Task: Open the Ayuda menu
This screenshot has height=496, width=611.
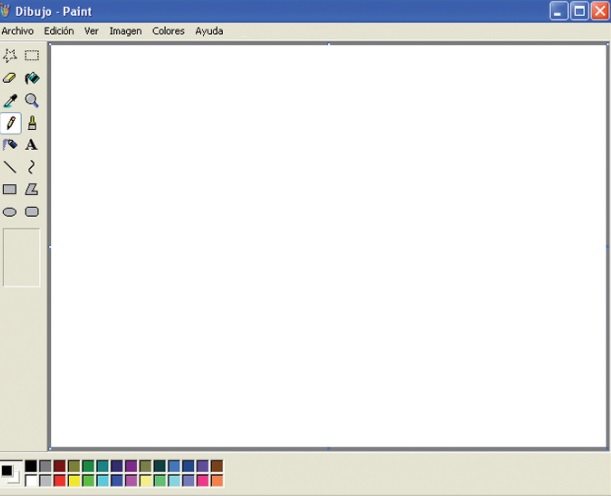Action: [209, 31]
